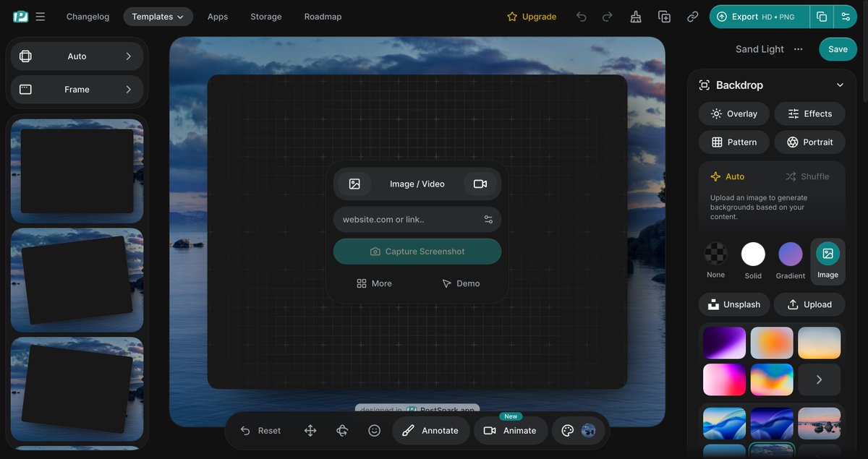Screen dimensions: 868x459
Task: Select the multicolor blue-orange gradient swatch
Action: (772, 379)
